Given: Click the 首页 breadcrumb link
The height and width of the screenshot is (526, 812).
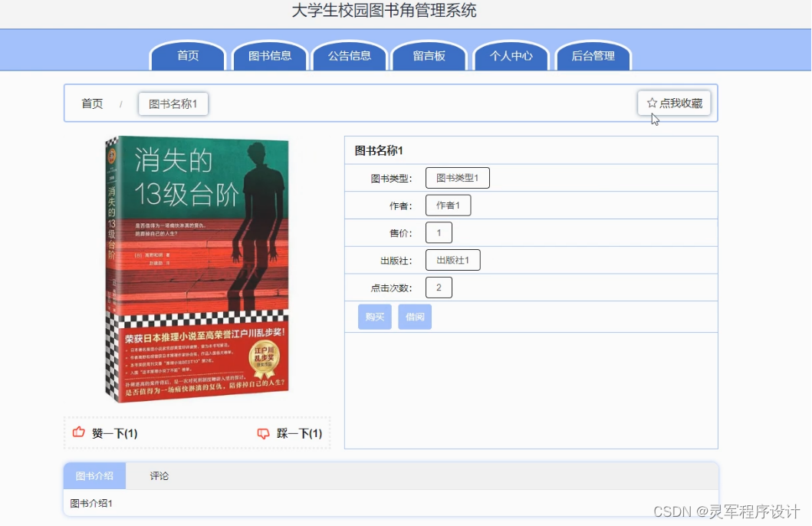Looking at the screenshot, I should click(91, 103).
